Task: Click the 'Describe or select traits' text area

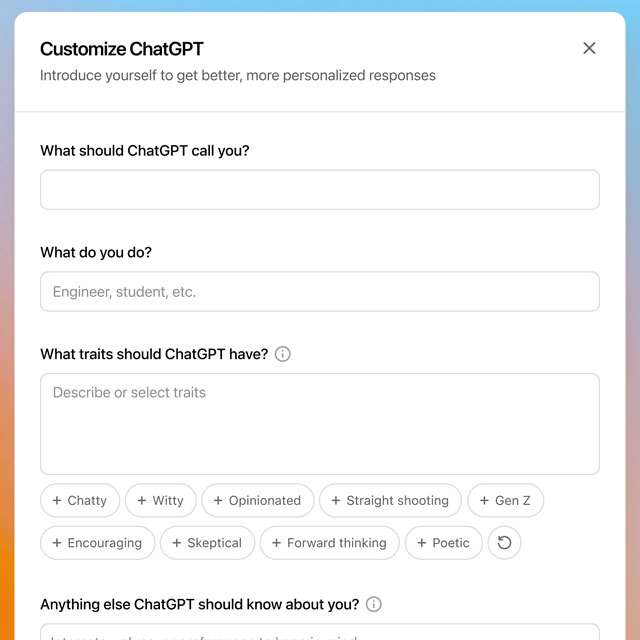Action: point(320,424)
